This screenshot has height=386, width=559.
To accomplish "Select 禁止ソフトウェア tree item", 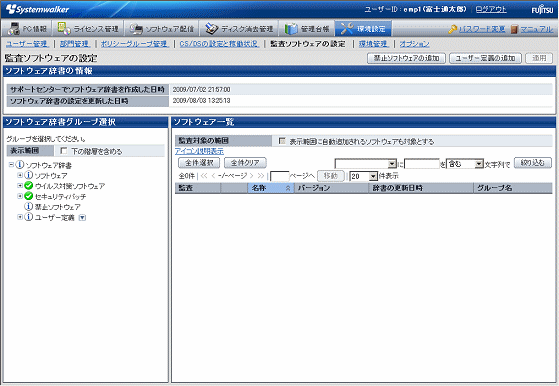I will click(57, 207).
